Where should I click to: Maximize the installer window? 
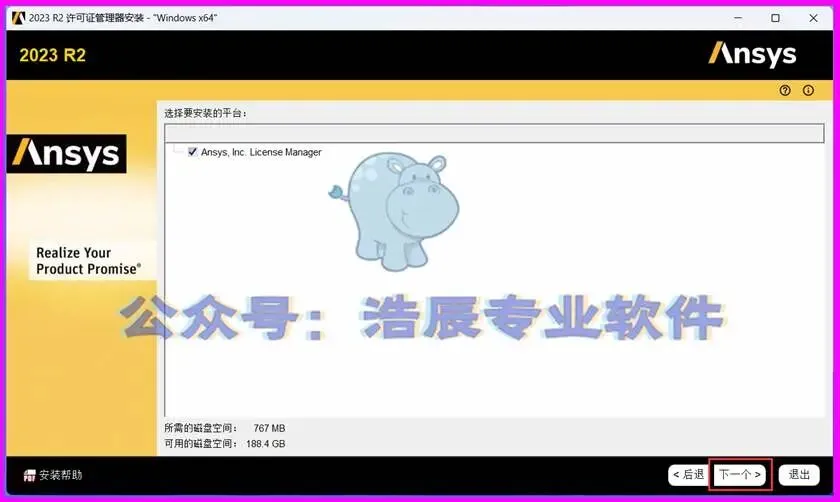pos(775,18)
